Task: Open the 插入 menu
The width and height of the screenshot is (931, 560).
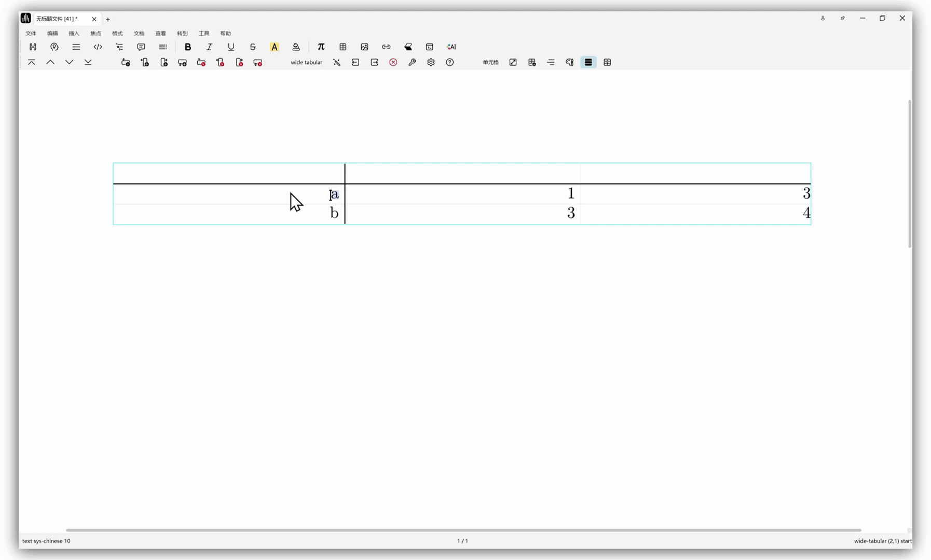Action: 74,33
